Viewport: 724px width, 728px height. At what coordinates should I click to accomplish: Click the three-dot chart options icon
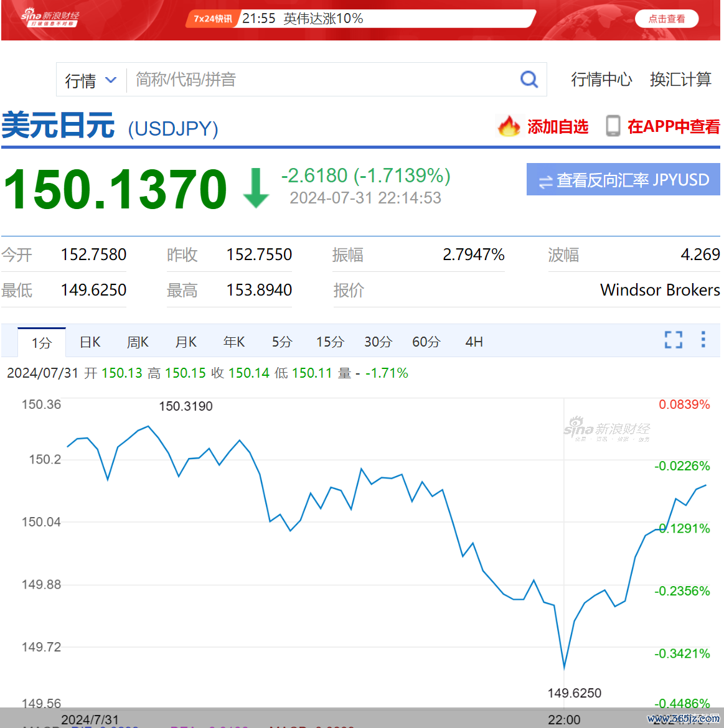702,340
